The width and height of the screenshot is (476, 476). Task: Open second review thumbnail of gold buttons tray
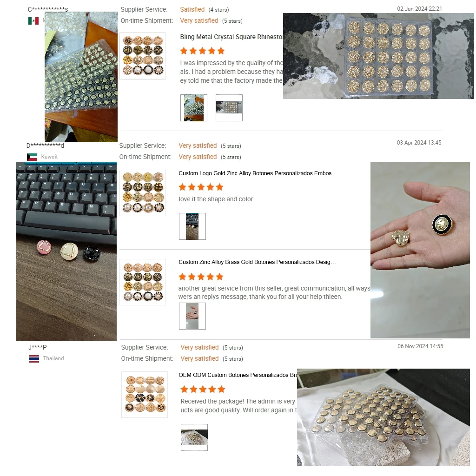(229, 108)
